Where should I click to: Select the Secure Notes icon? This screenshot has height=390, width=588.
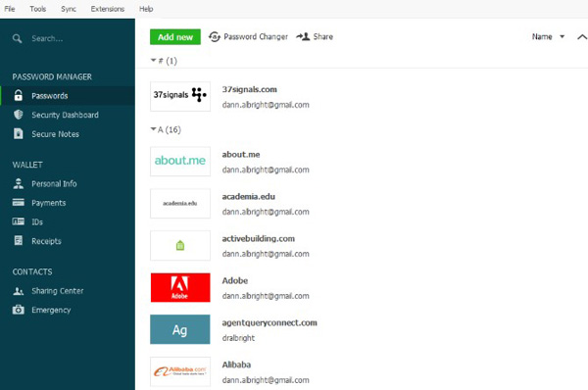pyautogui.click(x=18, y=134)
